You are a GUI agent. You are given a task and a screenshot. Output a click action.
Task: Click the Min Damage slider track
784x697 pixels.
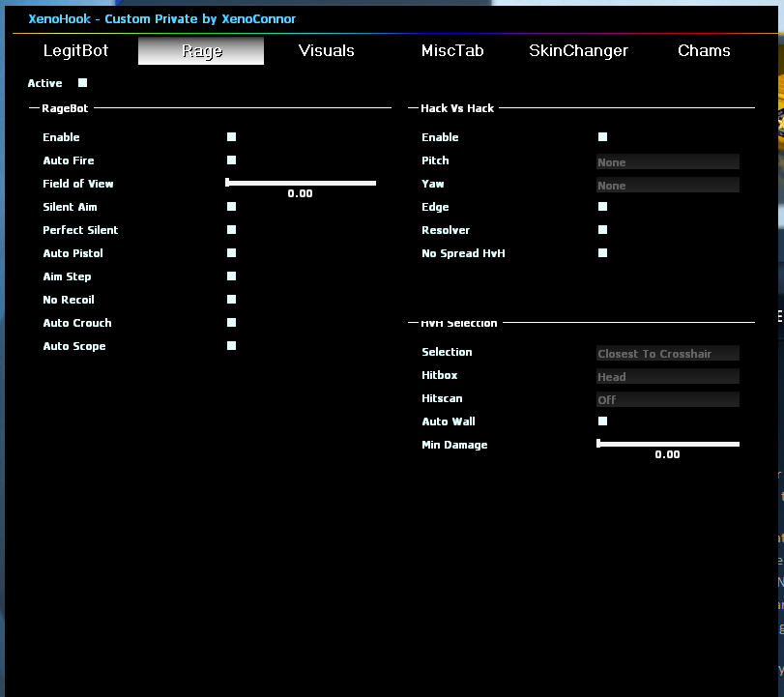(668, 444)
